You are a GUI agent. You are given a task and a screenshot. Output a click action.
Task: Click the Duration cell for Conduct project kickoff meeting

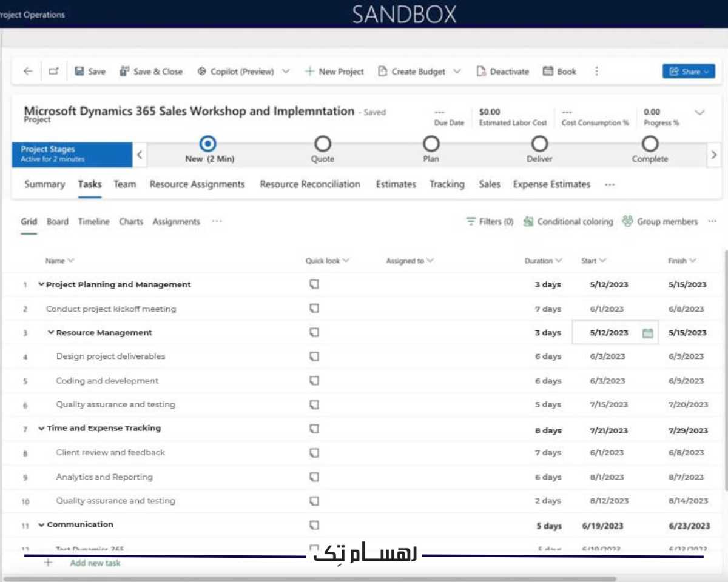[x=547, y=309]
